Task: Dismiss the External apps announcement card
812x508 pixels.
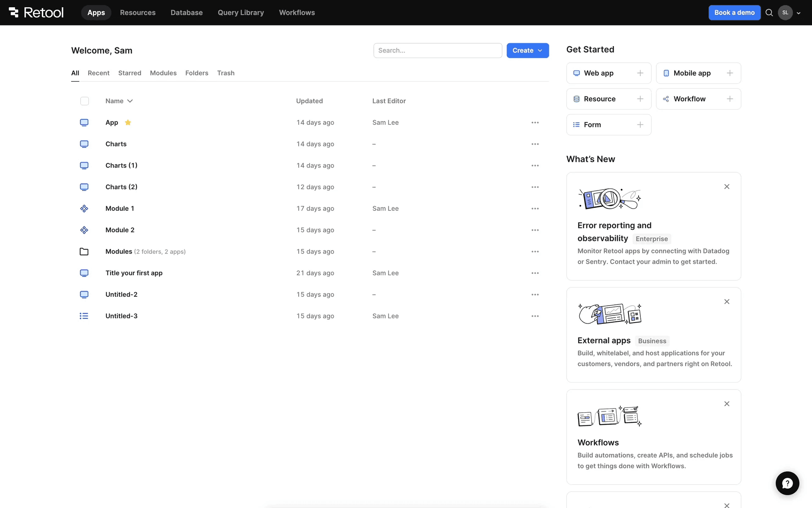Action: tap(727, 302)
